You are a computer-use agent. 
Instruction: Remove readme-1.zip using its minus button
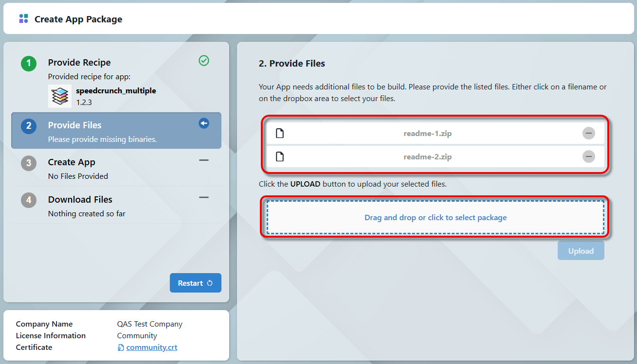tap(588, 133)
